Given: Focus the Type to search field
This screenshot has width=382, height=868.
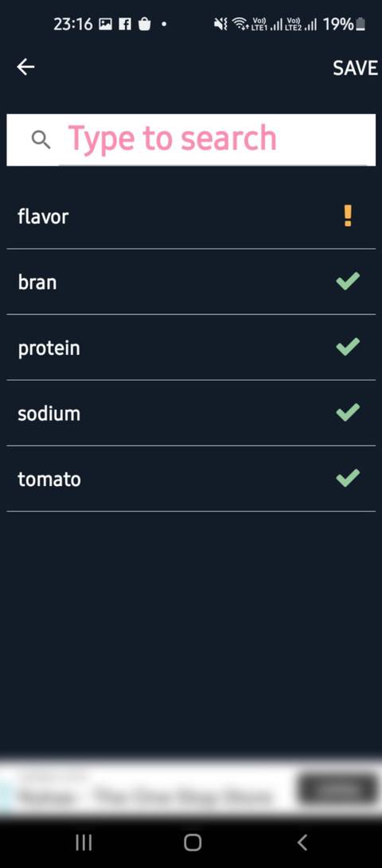Looking at the screenshot, I should (191, 139).
